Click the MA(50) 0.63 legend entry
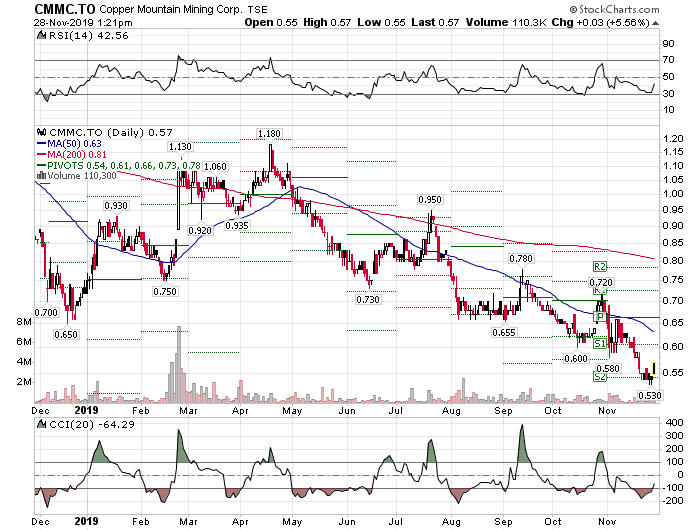The image size is (700, 530). (x=69, y=144)
